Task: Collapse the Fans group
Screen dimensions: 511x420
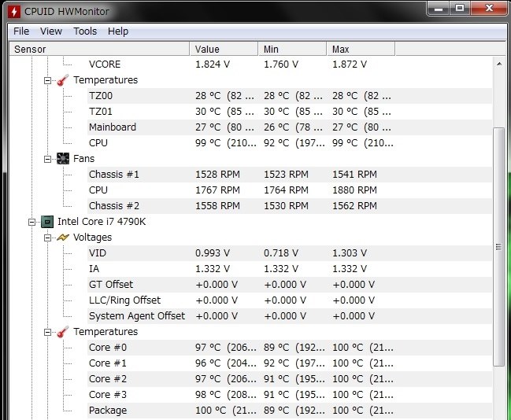Action: coord(47,159)
